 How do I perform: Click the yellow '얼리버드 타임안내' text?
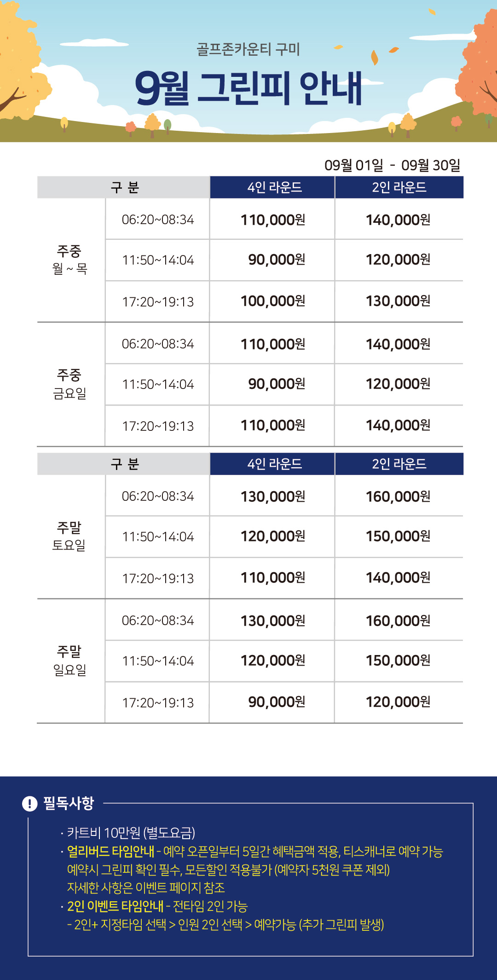pyautogui.click(x=110, y=852)
